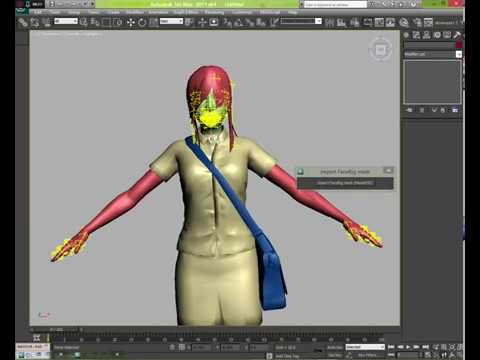480x360 pixels.
Task: Switch to the Utilities hammer tab
Action: tap(457, 35)
